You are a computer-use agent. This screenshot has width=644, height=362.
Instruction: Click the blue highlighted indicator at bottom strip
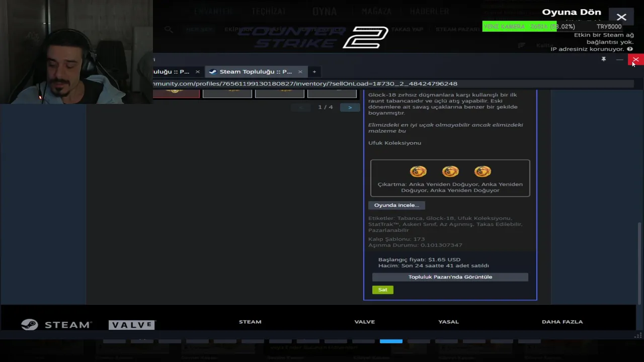click(391, 341)
